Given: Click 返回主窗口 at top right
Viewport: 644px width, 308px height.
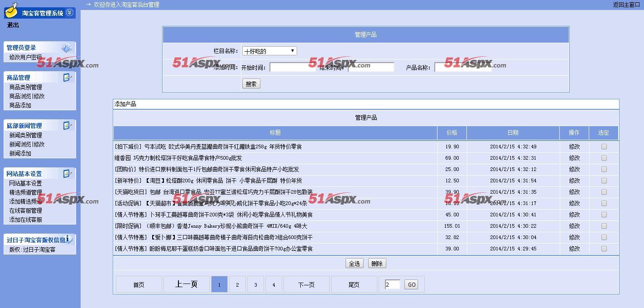Looking at the screenshot, I should point(626,5).
